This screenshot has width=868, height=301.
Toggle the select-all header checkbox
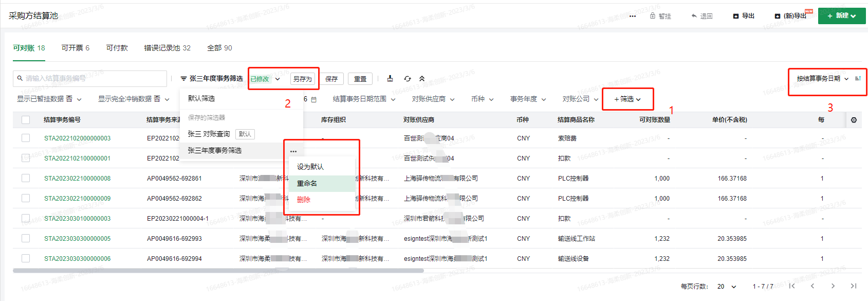(26, 120)
